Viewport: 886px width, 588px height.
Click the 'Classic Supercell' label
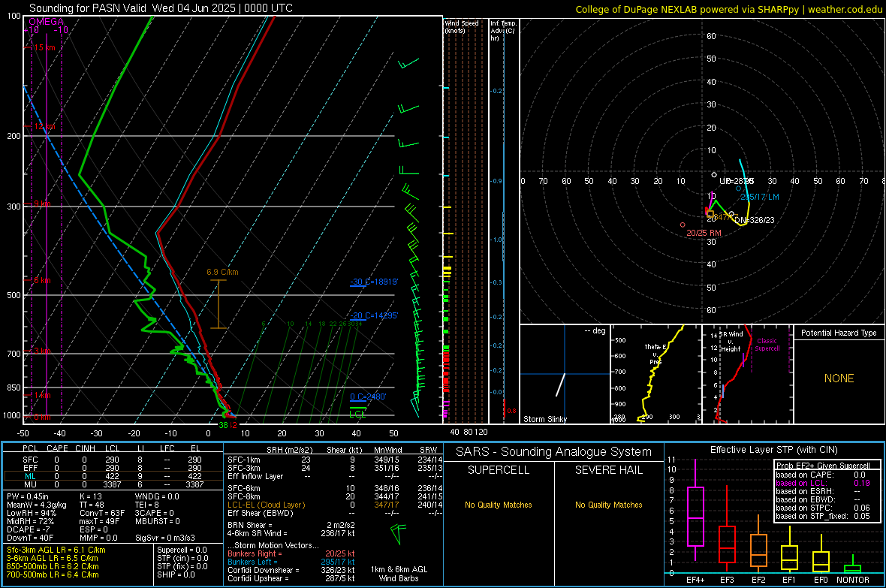(767, 345)
